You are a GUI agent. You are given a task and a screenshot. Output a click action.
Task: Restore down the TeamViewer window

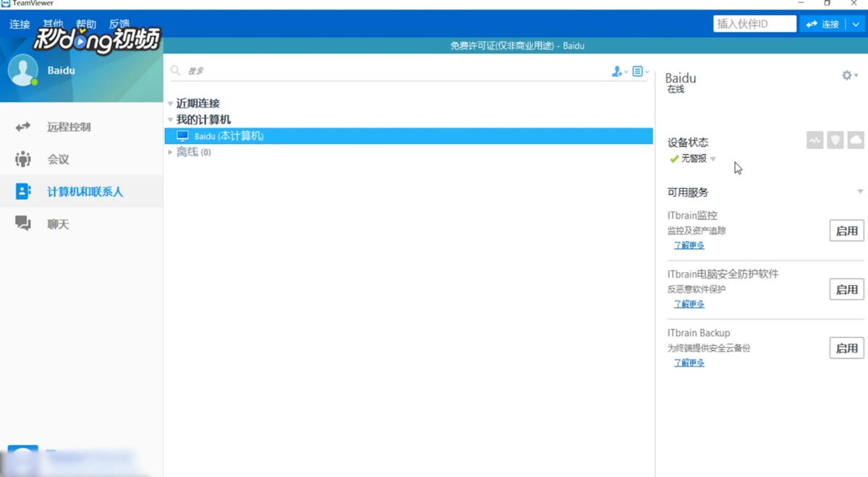coord(827,3)
